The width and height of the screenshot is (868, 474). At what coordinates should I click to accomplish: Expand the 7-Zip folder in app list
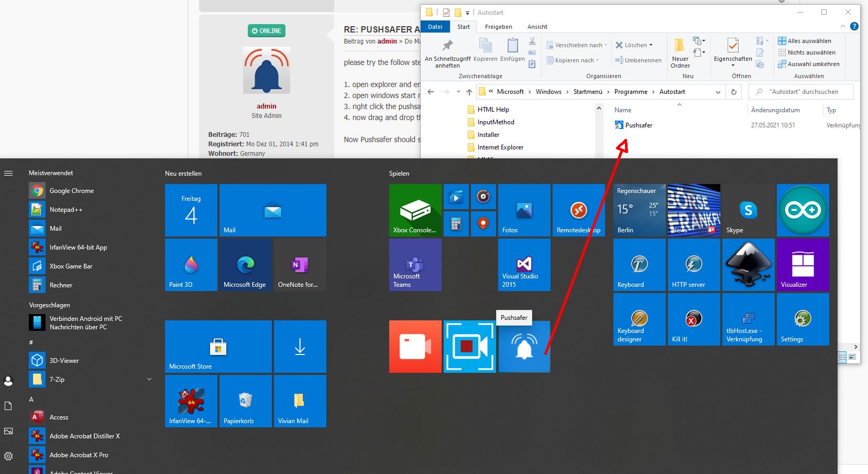pos(149,379)
